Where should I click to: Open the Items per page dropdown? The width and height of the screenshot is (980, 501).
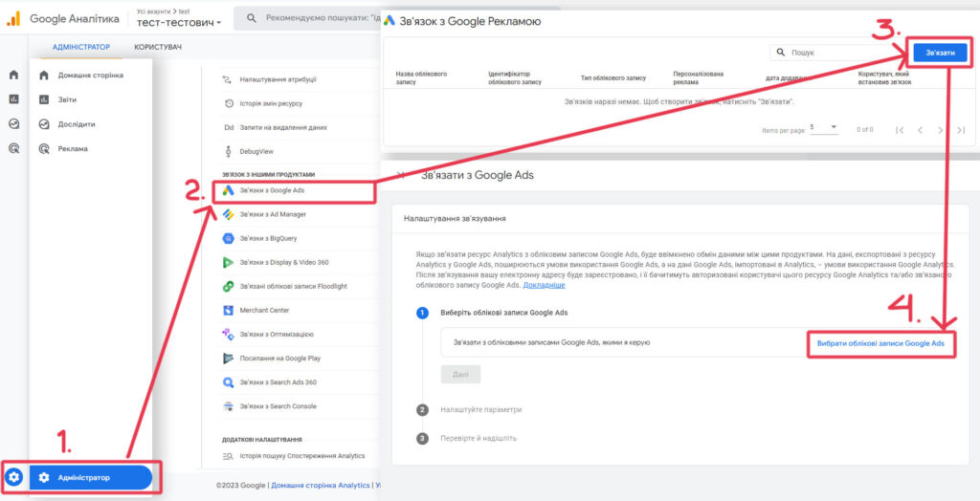823,128
